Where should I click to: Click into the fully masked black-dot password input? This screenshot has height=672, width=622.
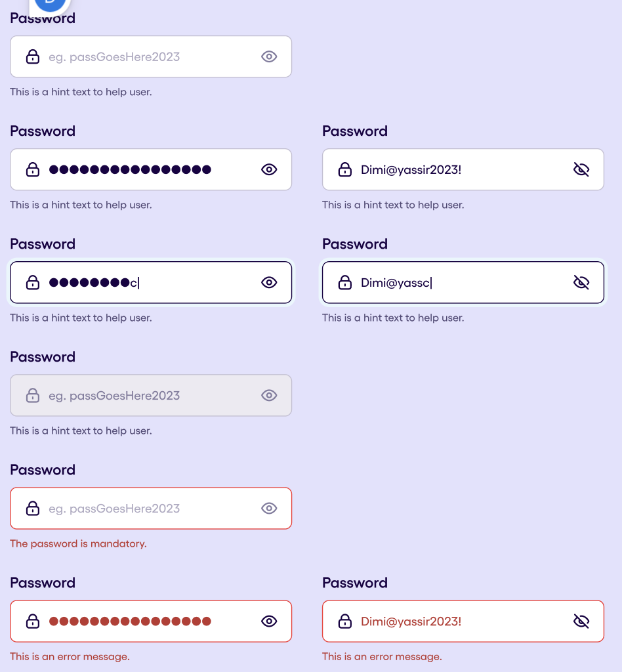click(x=151, y=170)
